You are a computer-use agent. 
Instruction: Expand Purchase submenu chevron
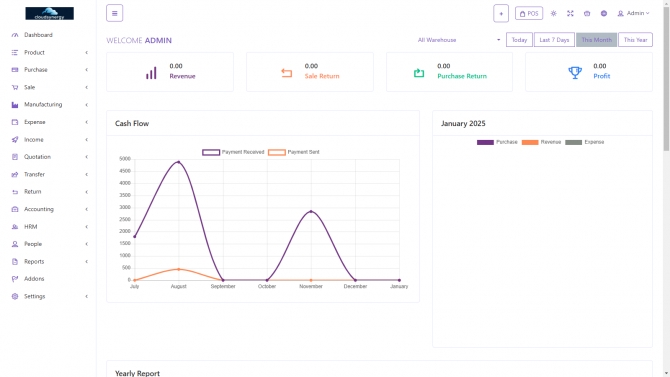tap(86, 70)
